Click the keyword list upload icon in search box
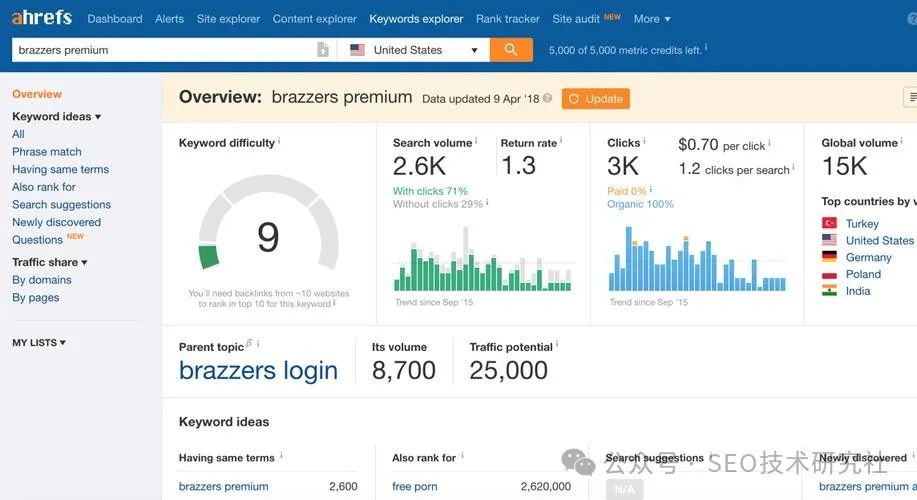Screen dimensions: 917x500 pyautogui.click(x=323, y=50)
